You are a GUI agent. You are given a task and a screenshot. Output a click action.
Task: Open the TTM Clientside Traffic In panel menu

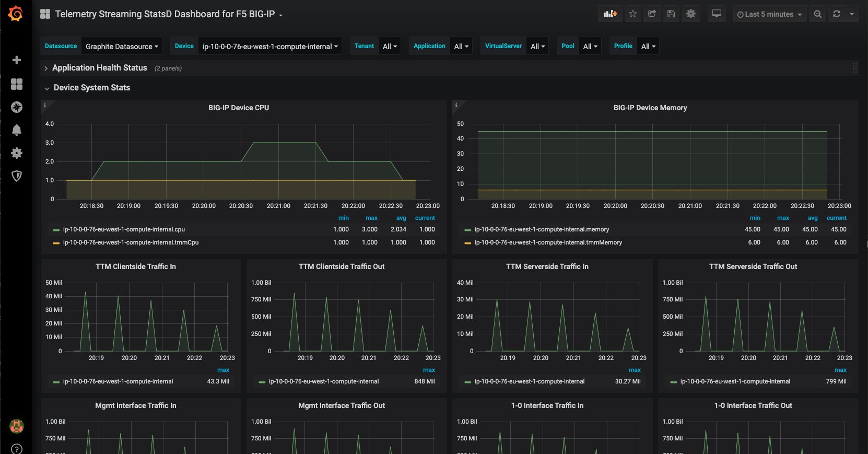pos(136,266)
